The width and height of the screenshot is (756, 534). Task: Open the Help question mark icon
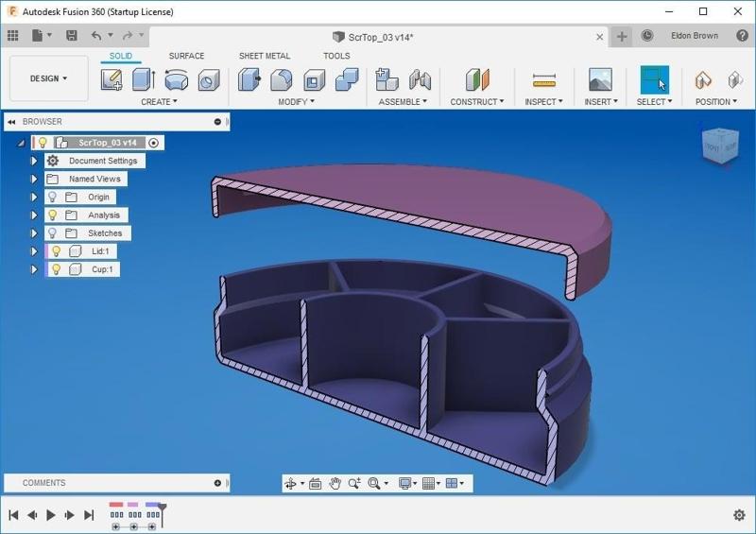tap(742, 35)
